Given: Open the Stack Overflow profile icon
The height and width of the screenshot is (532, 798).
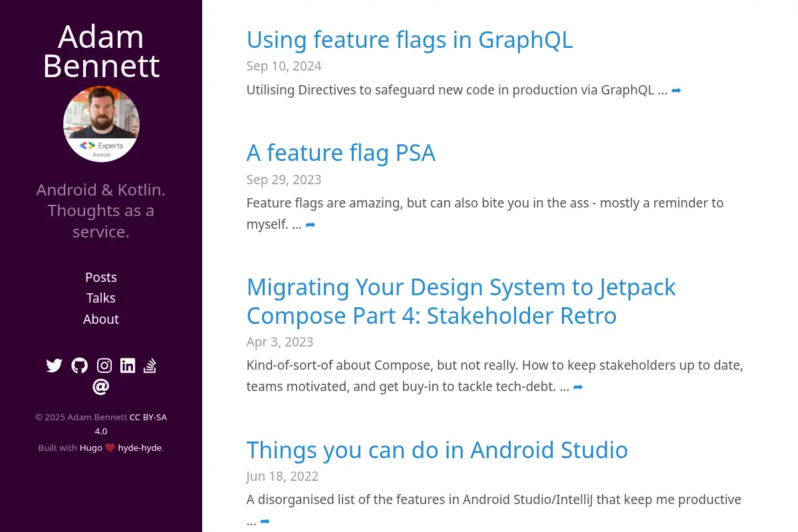Looking at the screenshot, I should pos(150,365).
